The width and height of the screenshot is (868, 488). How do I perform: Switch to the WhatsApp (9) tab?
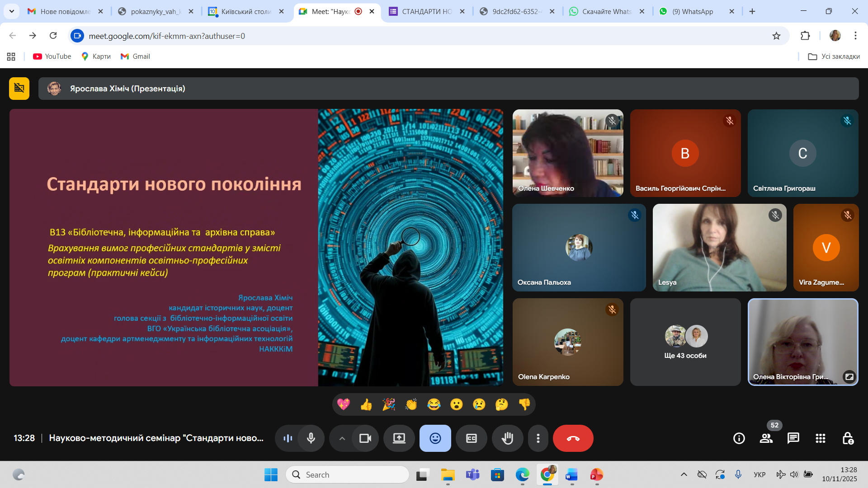(x=692, y=11)
